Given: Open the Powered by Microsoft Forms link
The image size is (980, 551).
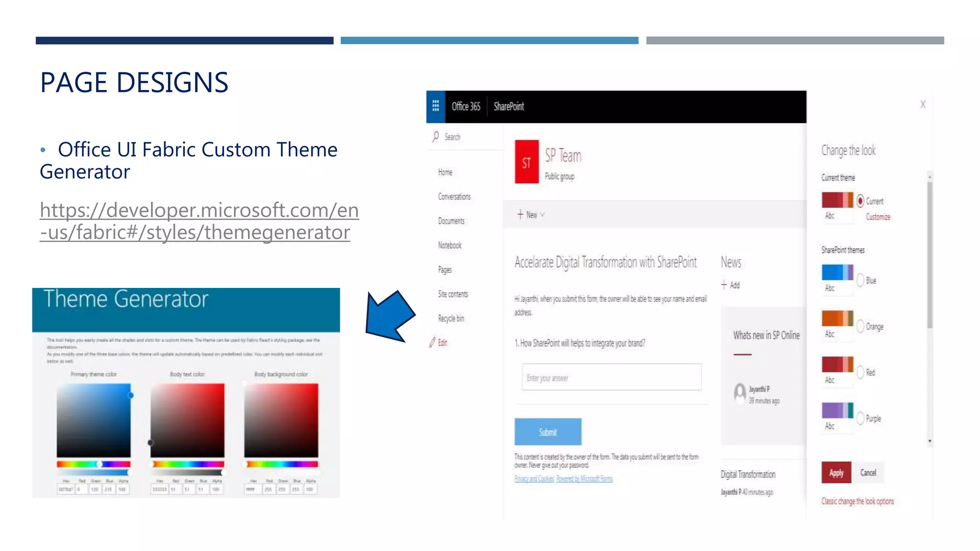Looking at the screenshot, I should point(584,479).
